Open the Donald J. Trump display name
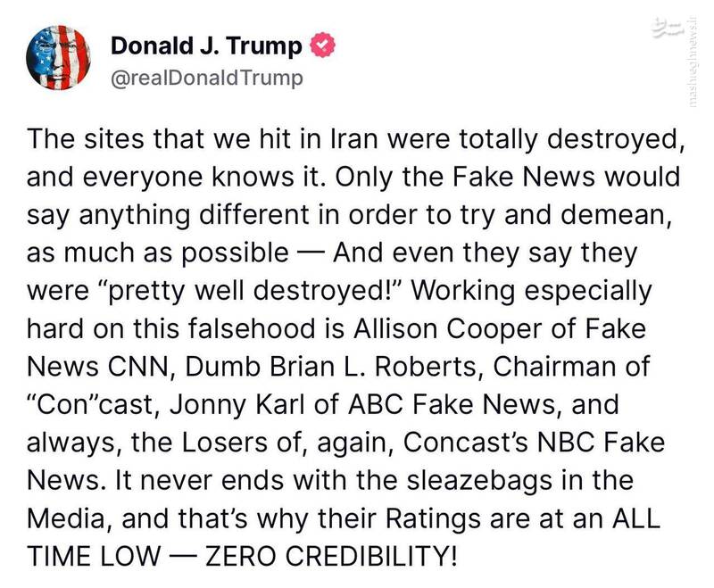Viewport: 714px width, 588px height. pyautogui.click(x=204, y=46)
